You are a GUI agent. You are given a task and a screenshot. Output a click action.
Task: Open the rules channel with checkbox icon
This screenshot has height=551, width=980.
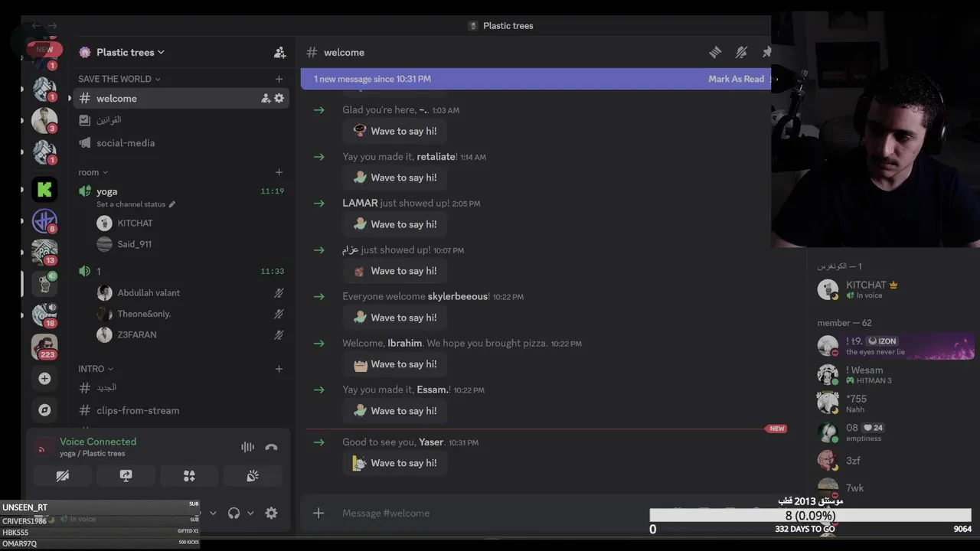(181, 120)
